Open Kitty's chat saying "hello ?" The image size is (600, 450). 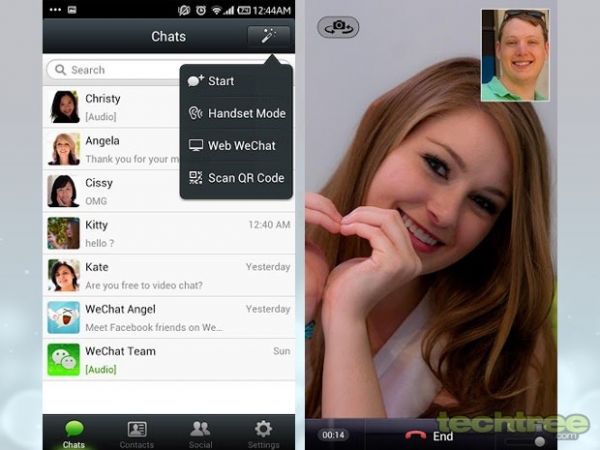pyautogui.click(x=169, y=233)
